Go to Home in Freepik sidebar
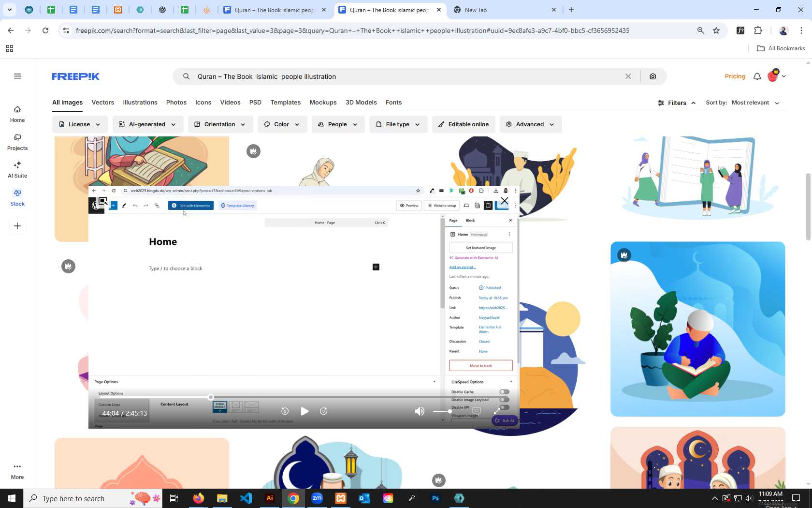This screenshot has height=508, width=812. point(17,114)
